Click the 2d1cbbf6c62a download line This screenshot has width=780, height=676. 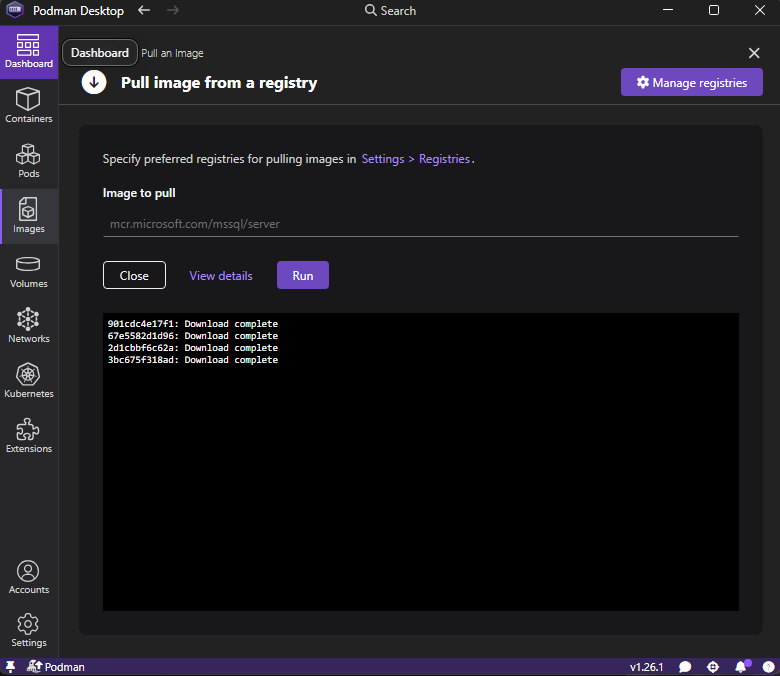[193, 348]
